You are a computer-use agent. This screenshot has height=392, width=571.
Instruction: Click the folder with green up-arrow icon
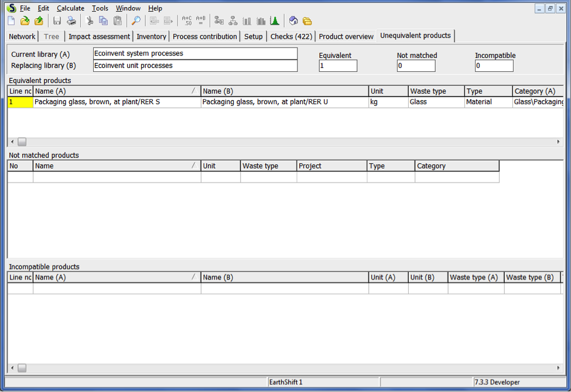coord(39,21)
